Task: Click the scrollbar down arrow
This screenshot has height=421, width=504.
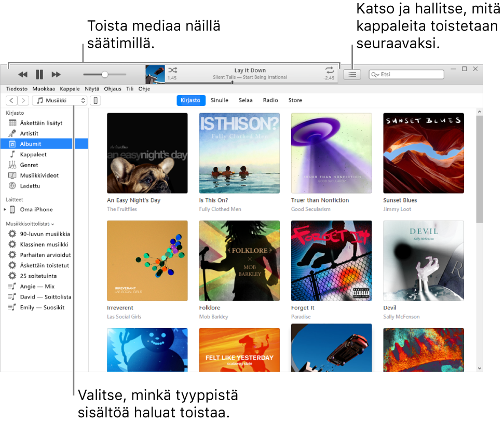Action: point(479,368)
